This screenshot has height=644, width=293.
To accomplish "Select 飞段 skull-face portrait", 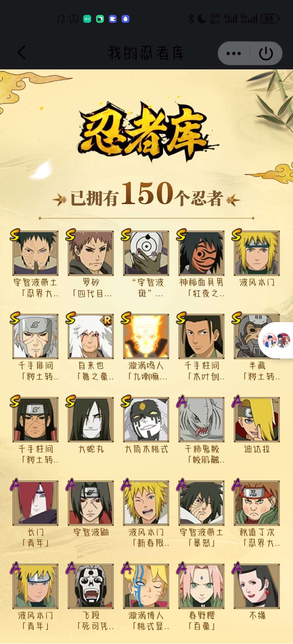I will click(91, 586).
